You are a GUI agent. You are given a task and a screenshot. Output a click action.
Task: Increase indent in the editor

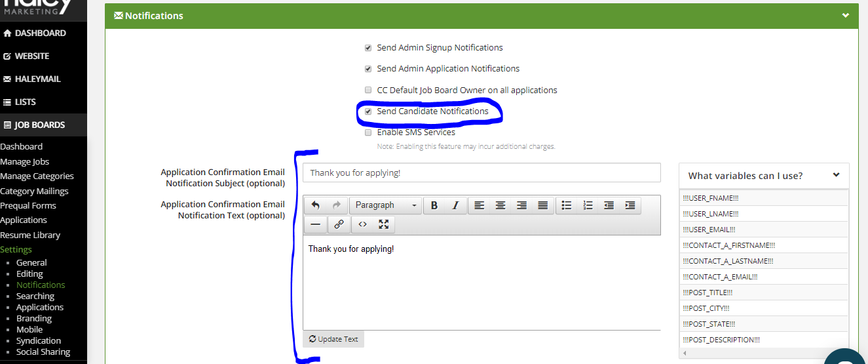tap(630, 205)
